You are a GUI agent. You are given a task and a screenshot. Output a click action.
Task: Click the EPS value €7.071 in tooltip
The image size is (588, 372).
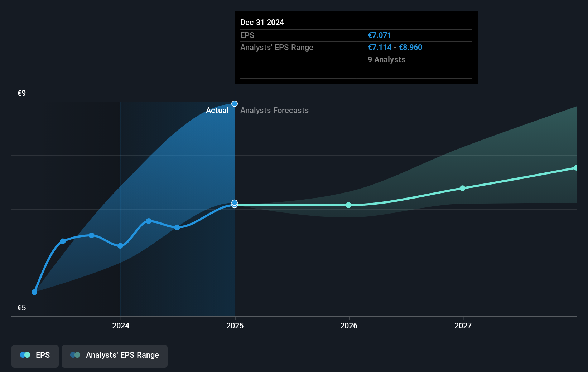(x=379, y=35)
